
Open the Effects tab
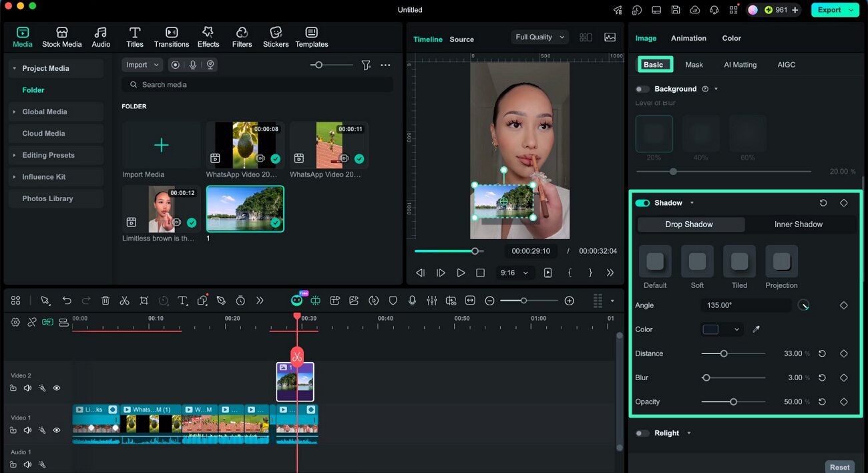point(208,37)
